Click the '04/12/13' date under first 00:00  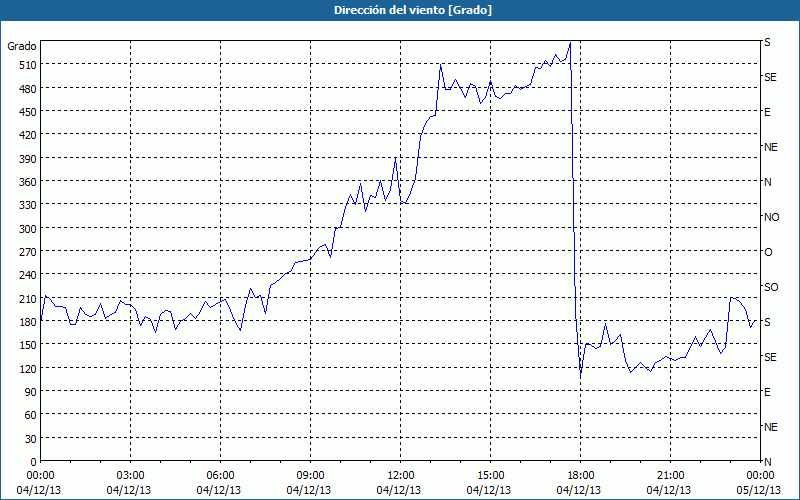tap(39, 490)
